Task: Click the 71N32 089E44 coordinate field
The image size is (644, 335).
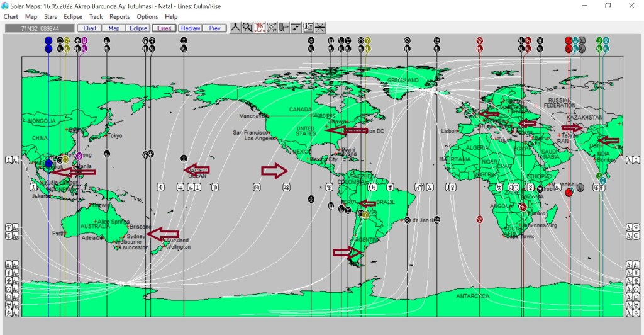Action: click(x=39, y=28)
